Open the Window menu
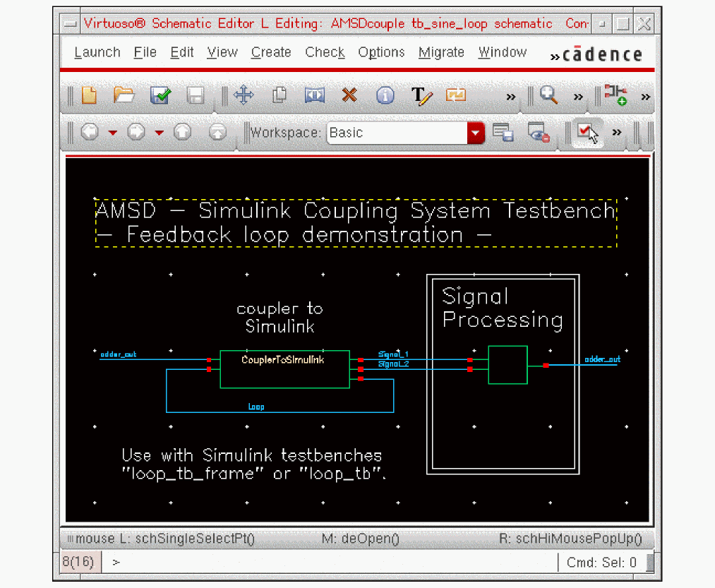The image size is (715, 588). [502, 52]
